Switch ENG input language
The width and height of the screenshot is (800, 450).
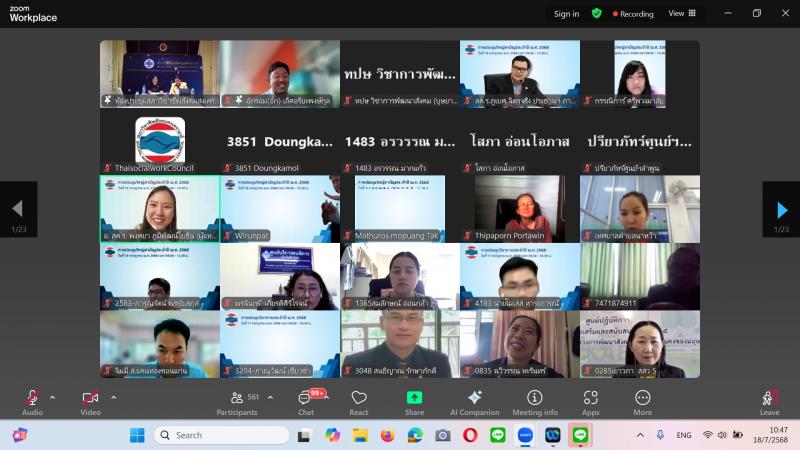[684, 435]
